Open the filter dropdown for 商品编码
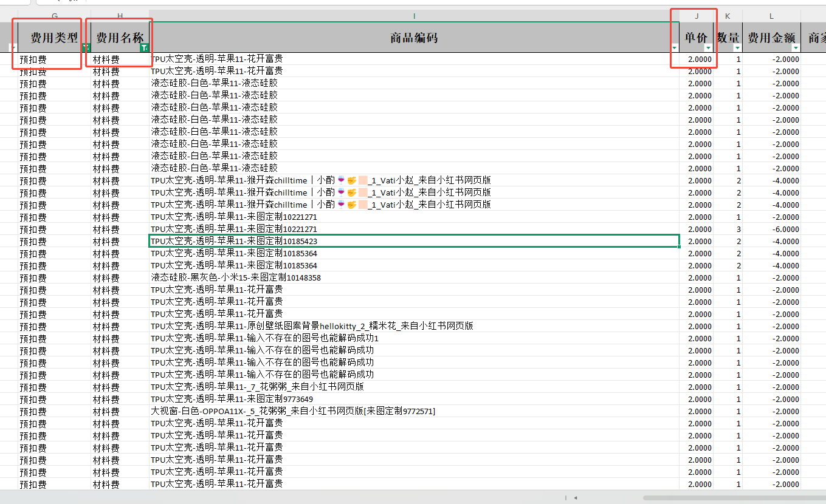The width and height of the screenshot is (826, 504). (x=675, y=47)
